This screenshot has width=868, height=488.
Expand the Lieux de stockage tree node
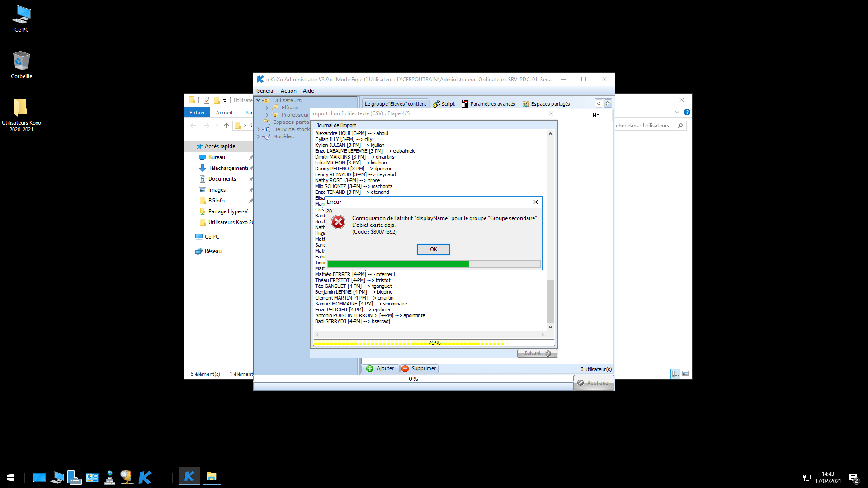[259, 129]
